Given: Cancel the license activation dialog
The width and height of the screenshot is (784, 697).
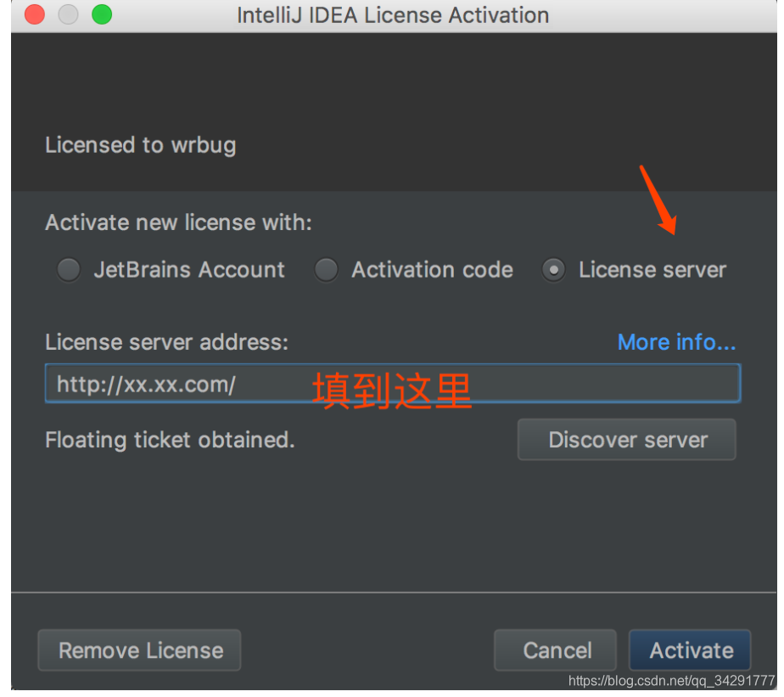Looking at the screenshot, I should (x=555, y=650).
